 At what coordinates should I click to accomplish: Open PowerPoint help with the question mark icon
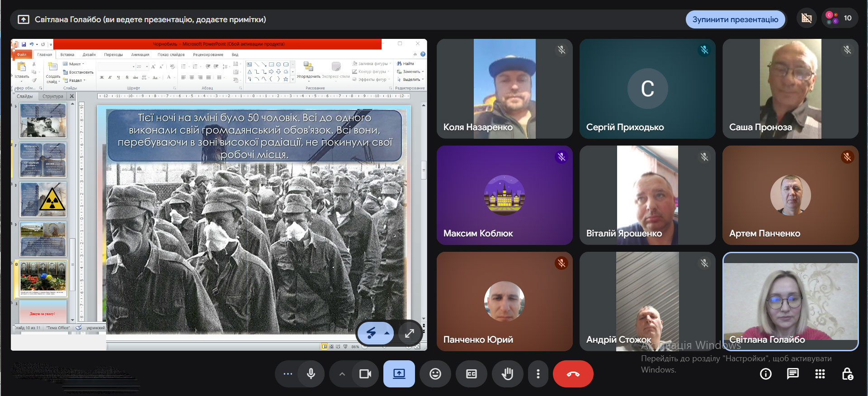click(x=423, y=54)
